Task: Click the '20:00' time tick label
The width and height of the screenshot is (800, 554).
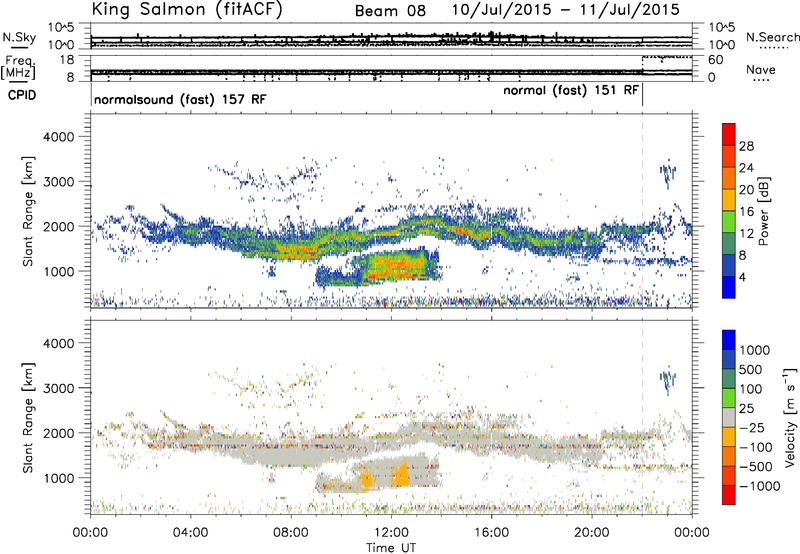Action: click(x=592, y=533)
